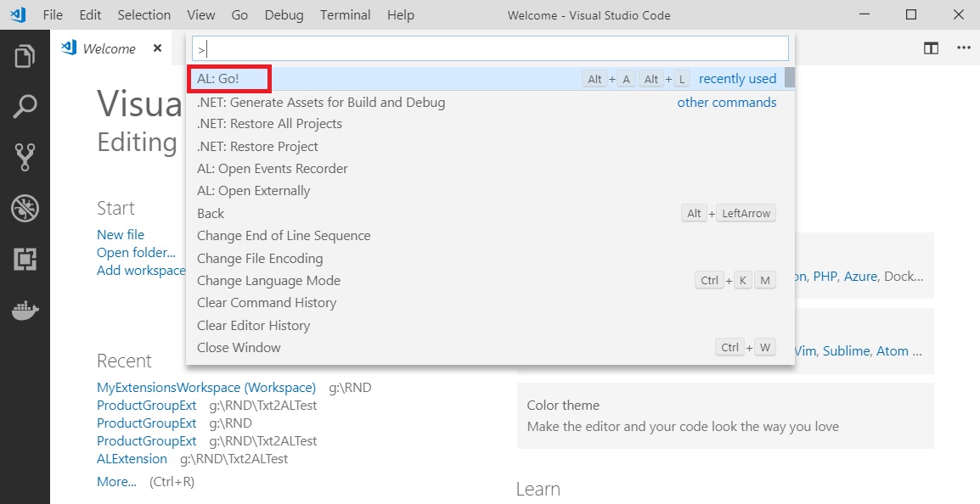
Task: Open the Debug view in activity bar
Action: [x=25, y=208]
